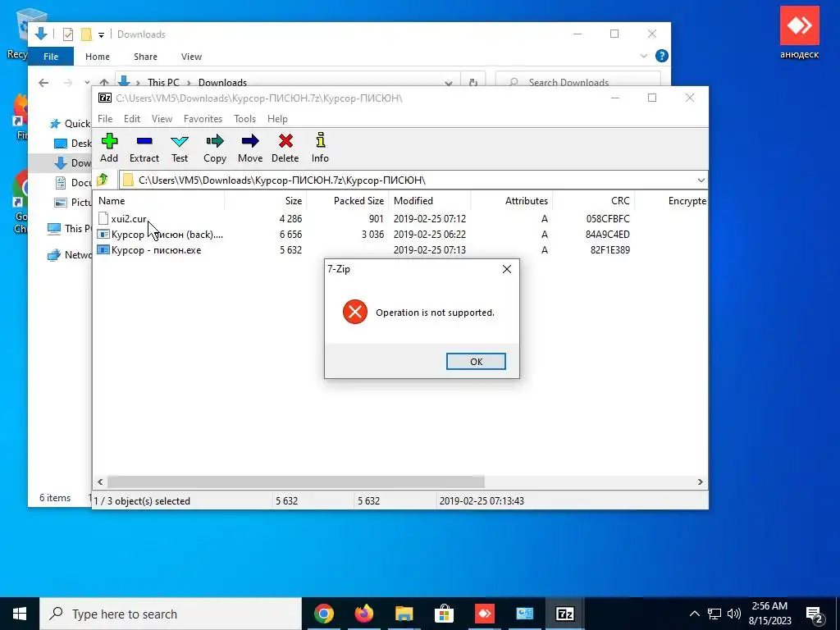Open the AnyDesk taskbar icon

pos(484,614)
